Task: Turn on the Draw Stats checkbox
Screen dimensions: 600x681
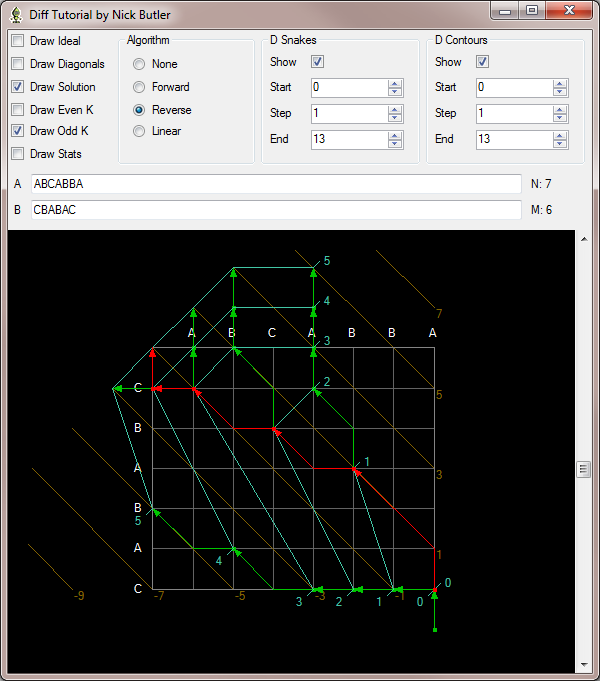Action: 18,154
